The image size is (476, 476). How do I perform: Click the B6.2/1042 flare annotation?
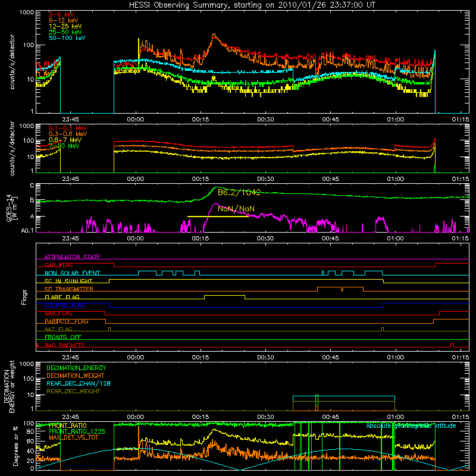pos(239,192)
